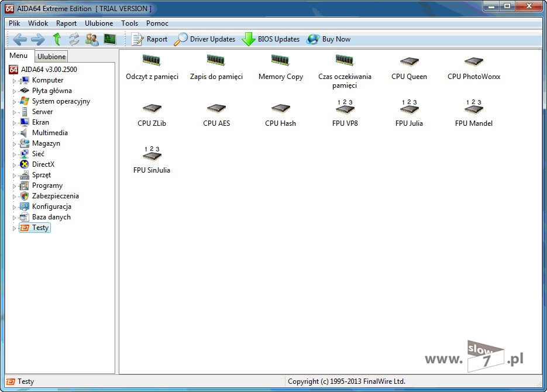Image resolution: width=547 pixels, height=392 pixels.
Task: Select Baza danych in the tree
Action: pyautogui.click(x=51, y=217)
